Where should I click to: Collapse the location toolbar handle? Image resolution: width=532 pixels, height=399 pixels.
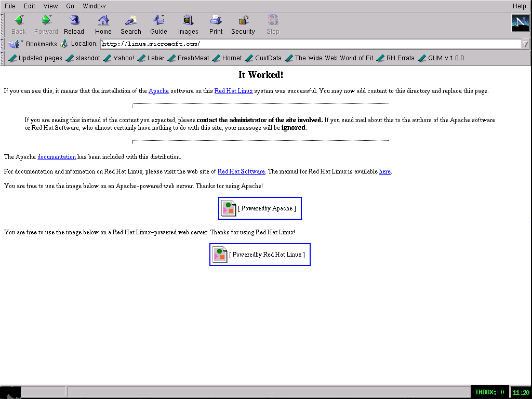3,44
